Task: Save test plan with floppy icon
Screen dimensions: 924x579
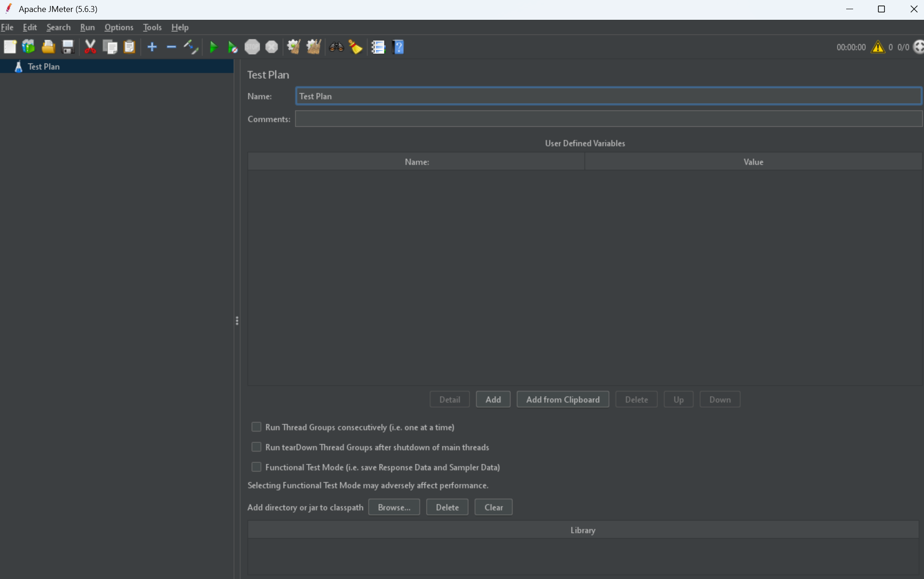Action: click(x=68, y=47)
